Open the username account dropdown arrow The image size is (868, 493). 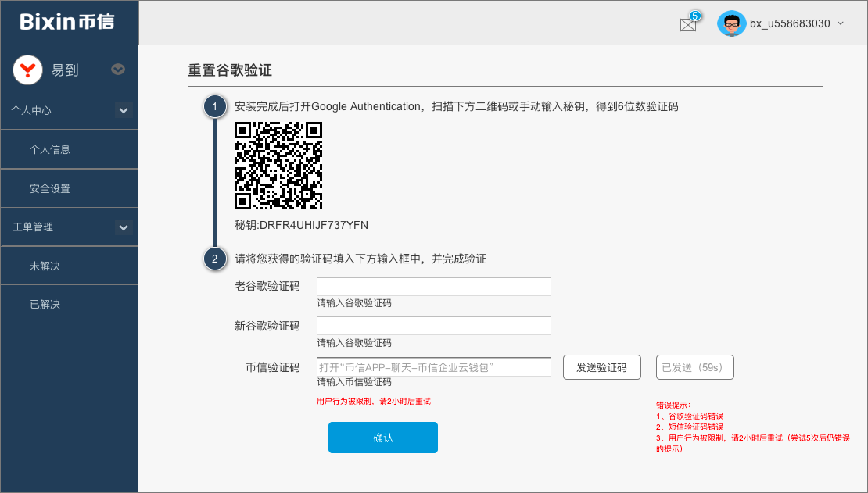coord(841,23)
